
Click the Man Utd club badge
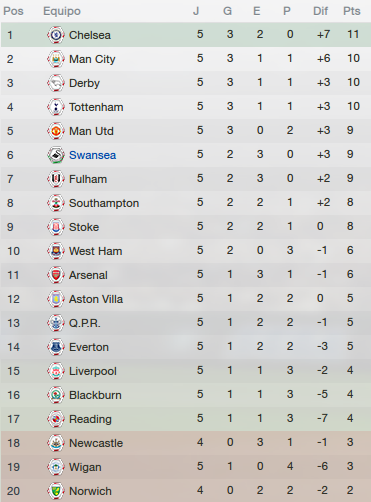56,131
